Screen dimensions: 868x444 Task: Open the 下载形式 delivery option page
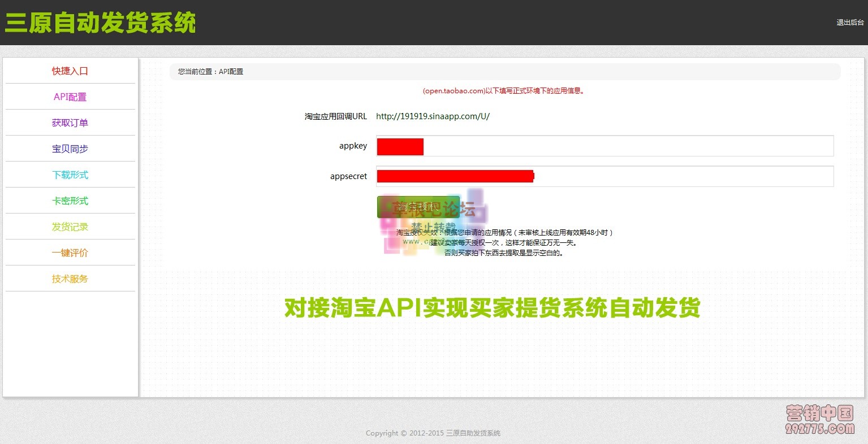click(70, 175)
